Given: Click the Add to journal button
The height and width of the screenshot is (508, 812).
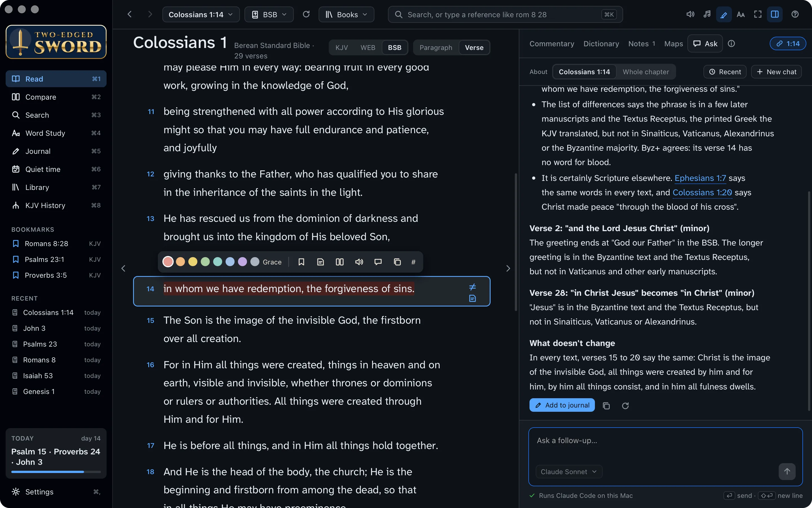Looking at the screenshot, I should click(x=562, y=405).
